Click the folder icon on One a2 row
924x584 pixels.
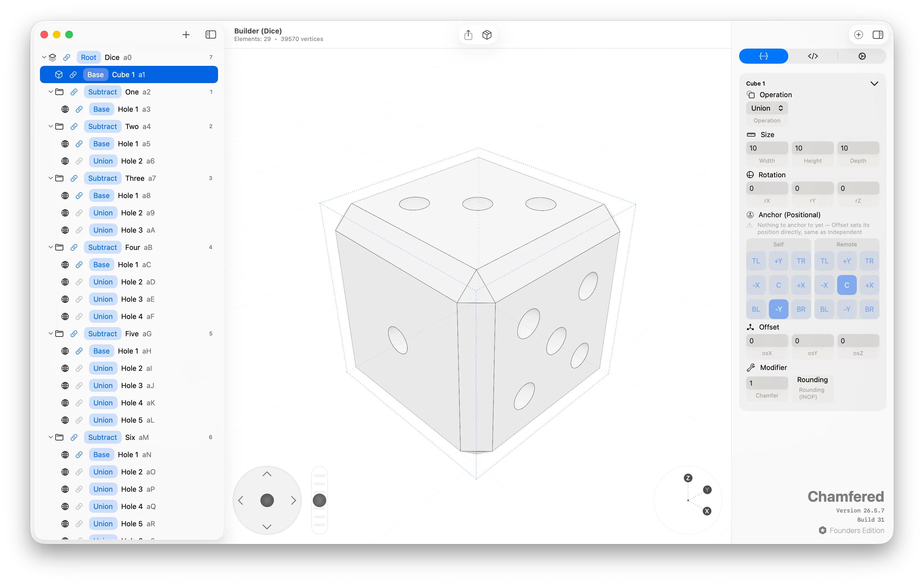[59, 92]
